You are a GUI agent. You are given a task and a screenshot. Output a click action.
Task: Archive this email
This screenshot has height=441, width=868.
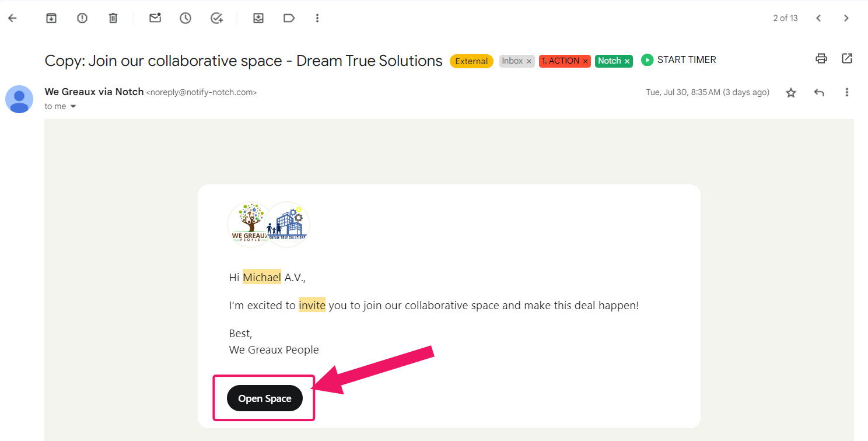[x=51, y=18]
